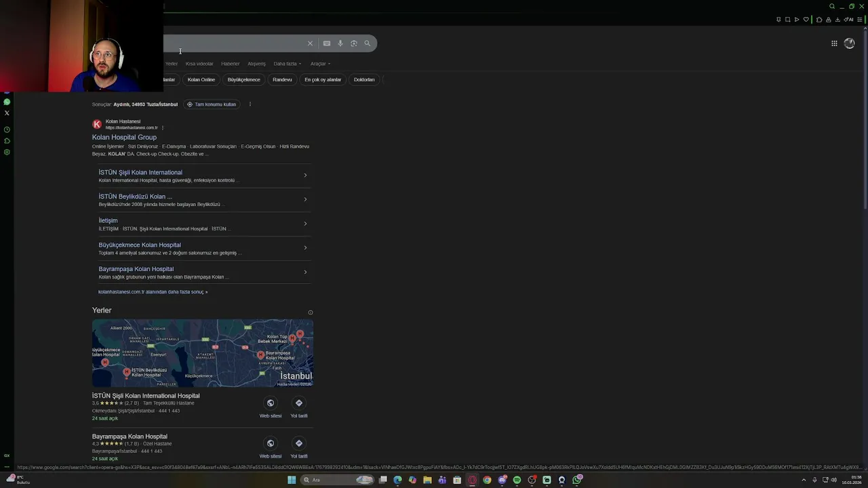Open the Windows Start button
The image size is (868, 488).
[292, 480]
